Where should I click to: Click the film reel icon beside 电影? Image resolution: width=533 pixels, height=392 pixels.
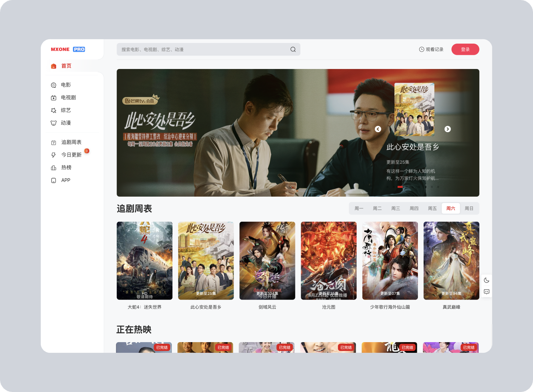click(x=54, y=85)
